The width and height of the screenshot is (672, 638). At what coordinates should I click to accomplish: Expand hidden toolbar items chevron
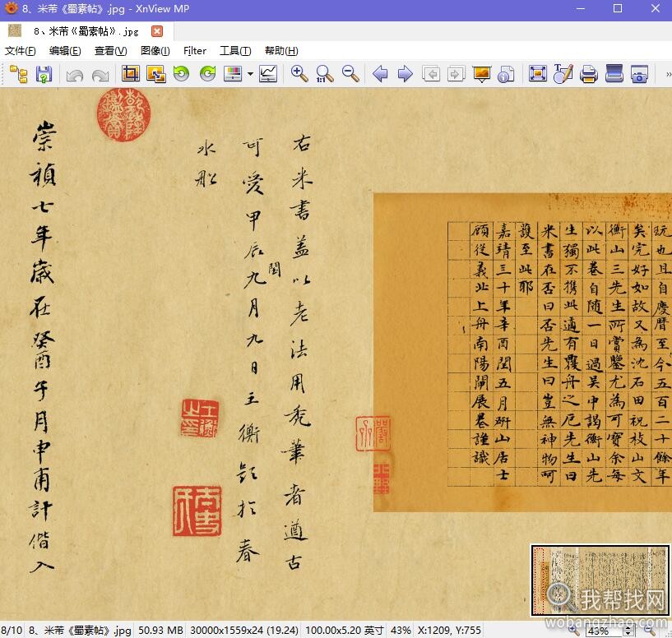click(x=668, y=74)
